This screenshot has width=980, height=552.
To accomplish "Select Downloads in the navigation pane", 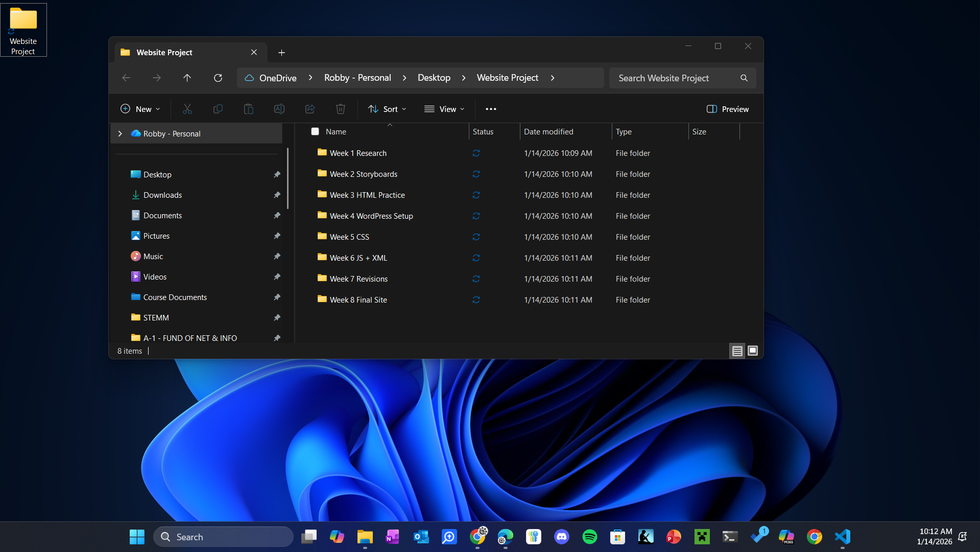I will coord(162,195).
